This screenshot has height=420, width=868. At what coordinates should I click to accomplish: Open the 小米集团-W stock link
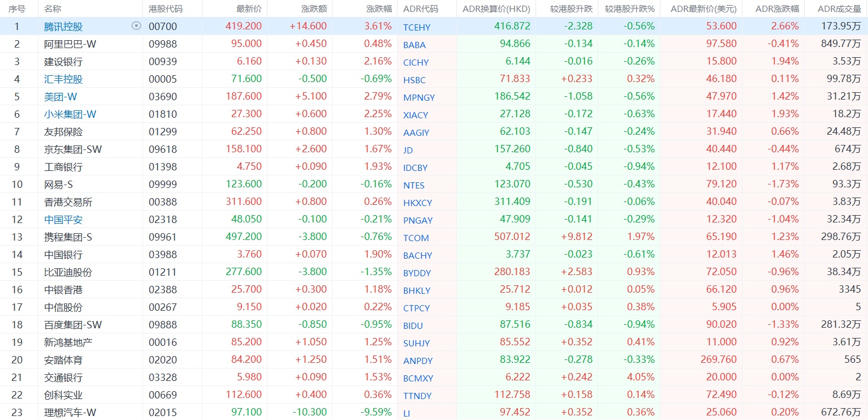pyautogui.click(x=70, y=114)
